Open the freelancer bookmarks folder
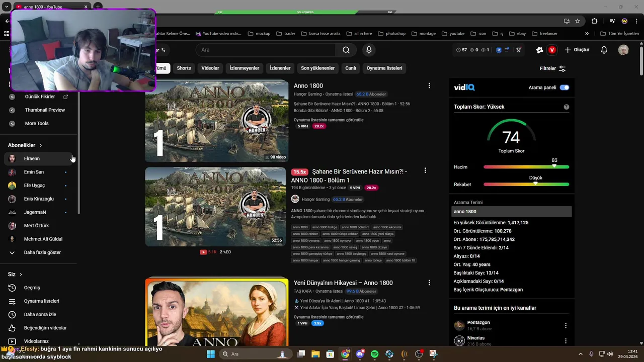Viewport: 644px width, 362px height. (545, 34)
